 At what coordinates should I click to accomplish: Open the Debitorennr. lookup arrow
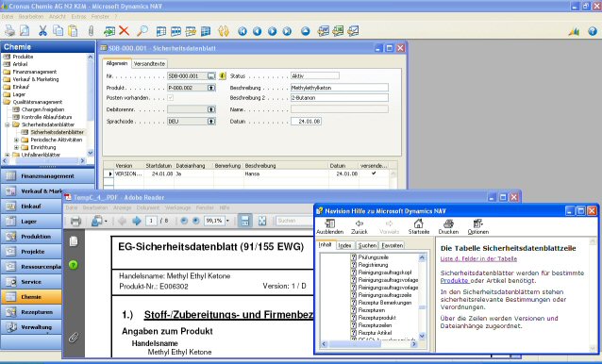211,109
